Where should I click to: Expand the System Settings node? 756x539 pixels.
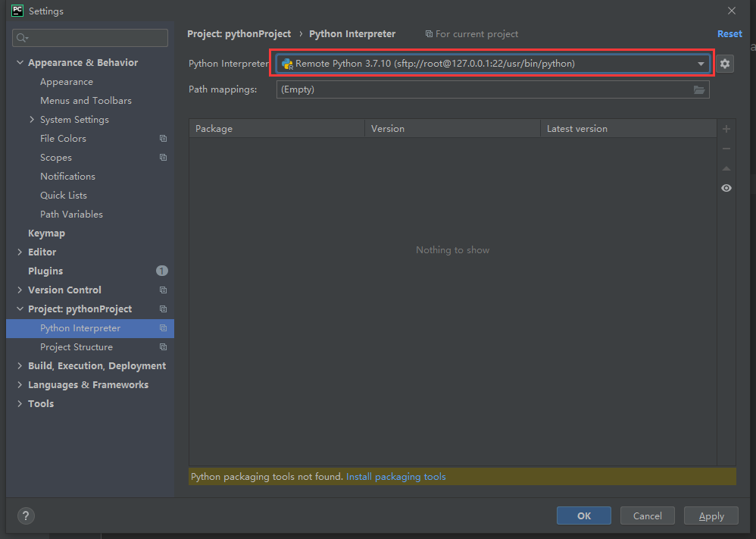[32, 120]
